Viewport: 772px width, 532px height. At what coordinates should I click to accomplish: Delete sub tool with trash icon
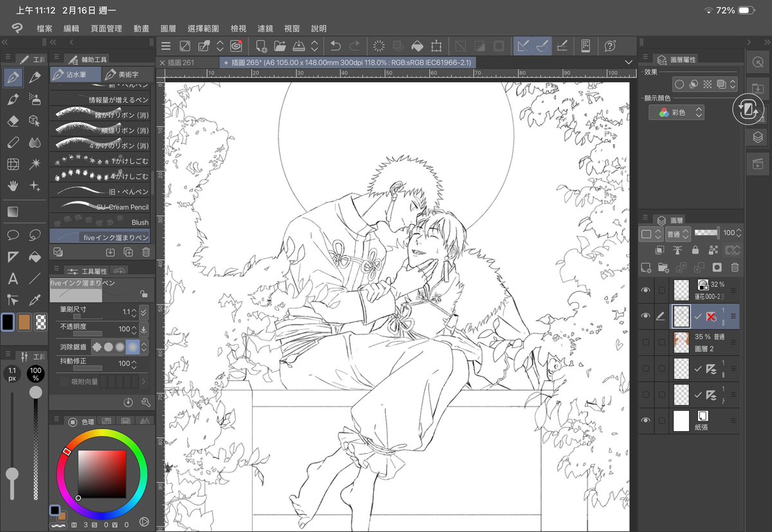click(146, 252)
